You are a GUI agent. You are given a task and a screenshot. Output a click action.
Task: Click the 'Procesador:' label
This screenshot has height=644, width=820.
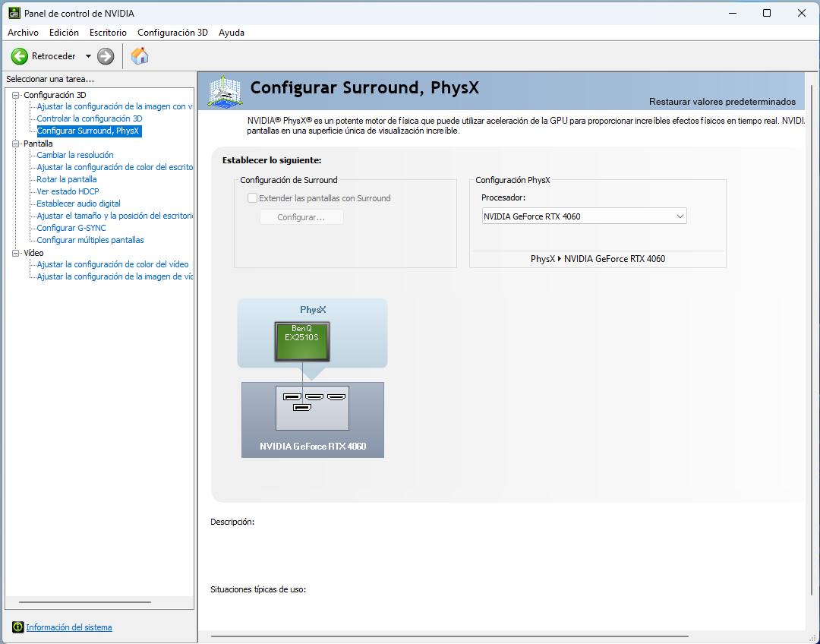pyautogui.click(x=503, y=197)
